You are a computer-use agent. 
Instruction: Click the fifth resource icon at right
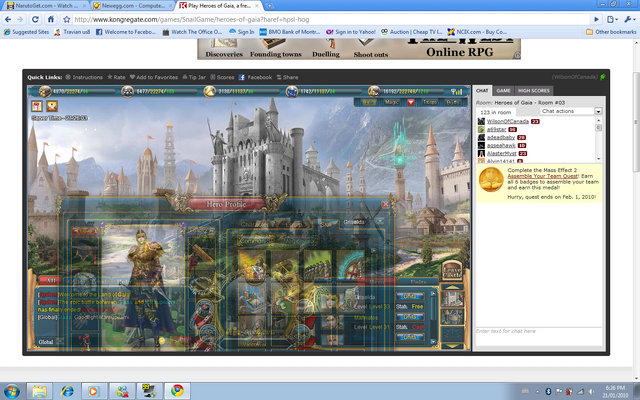pos(374,91)
